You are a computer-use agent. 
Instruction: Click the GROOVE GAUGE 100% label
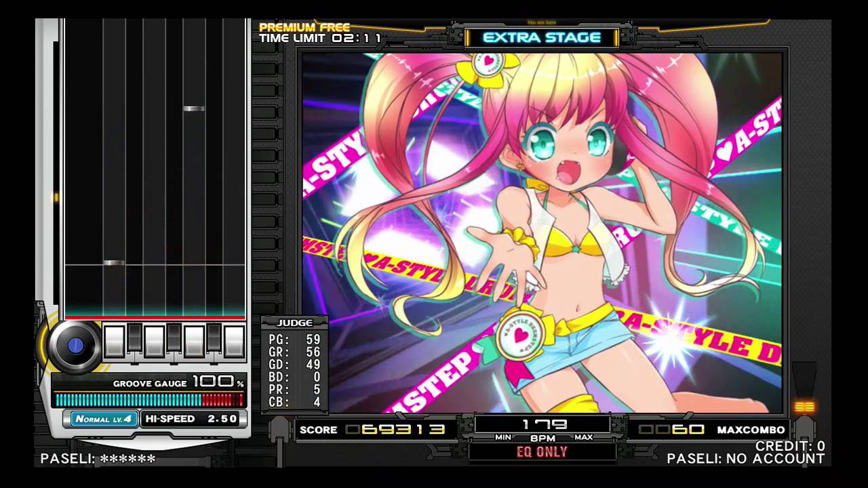tap(179, 382)
